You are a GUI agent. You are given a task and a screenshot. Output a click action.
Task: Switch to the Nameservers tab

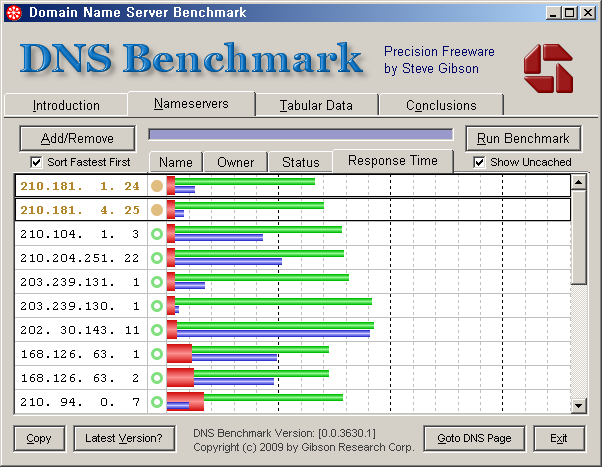click(191, 104)
